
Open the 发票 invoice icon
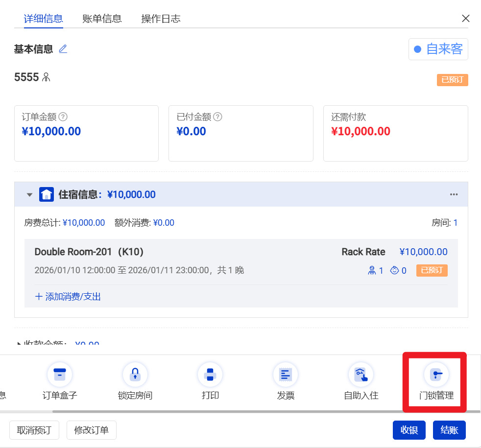tap(286, 375)
